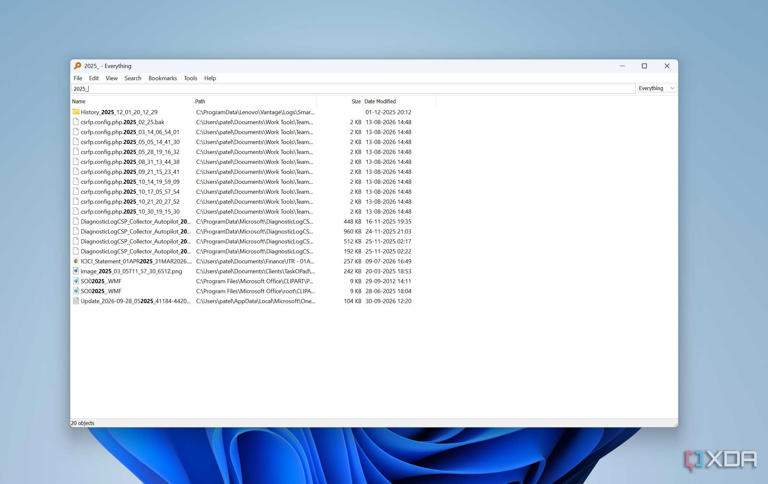Click DiagnosticLogCSP file sized 512 KB
Image resolution: width=768 pixels, height=484 pixels.
(136, 241)
